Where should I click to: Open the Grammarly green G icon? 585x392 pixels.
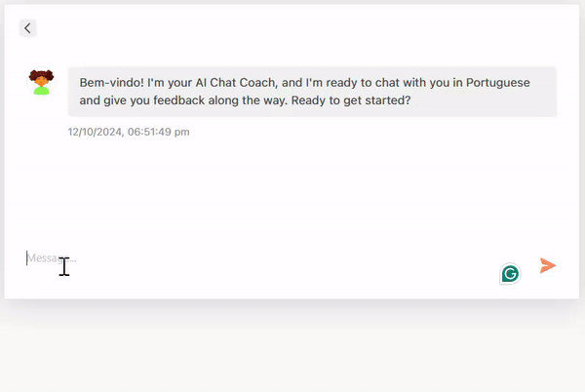click(510, 273)
